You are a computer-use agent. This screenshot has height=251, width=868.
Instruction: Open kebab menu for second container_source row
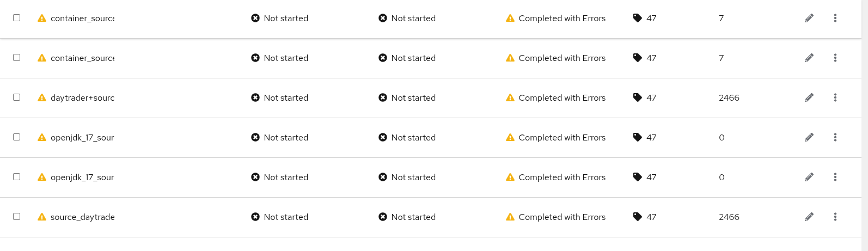[835, 58]
